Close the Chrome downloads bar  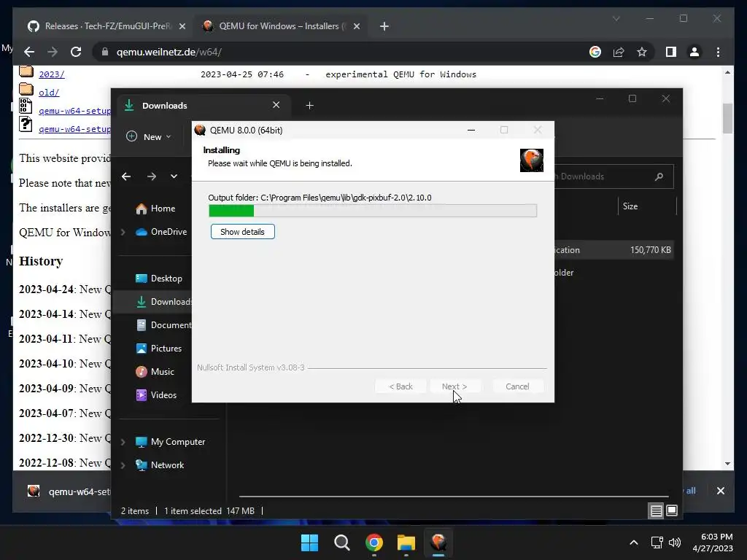720,491
